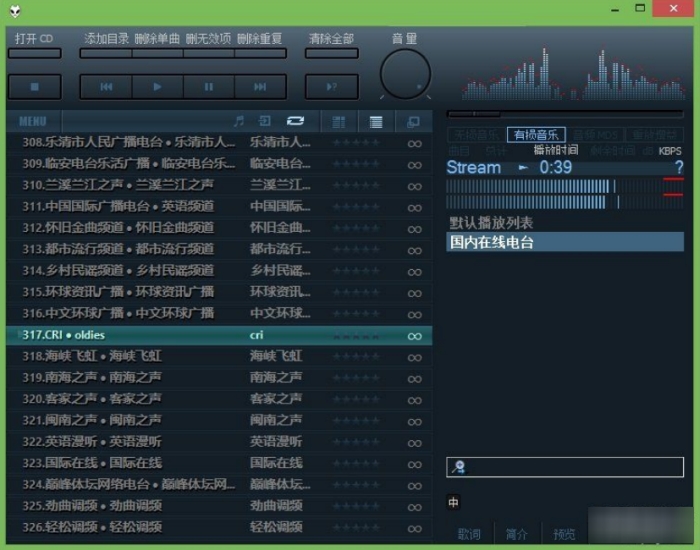700x550 pixels.
Task: Click the music note icon in playlist toolbar
Action: tap(239, 121)
